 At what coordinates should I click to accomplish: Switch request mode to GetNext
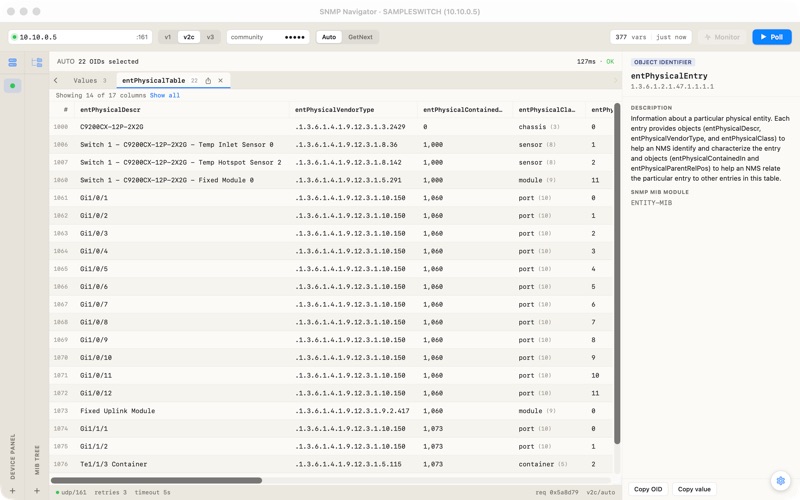click(360, 37)
